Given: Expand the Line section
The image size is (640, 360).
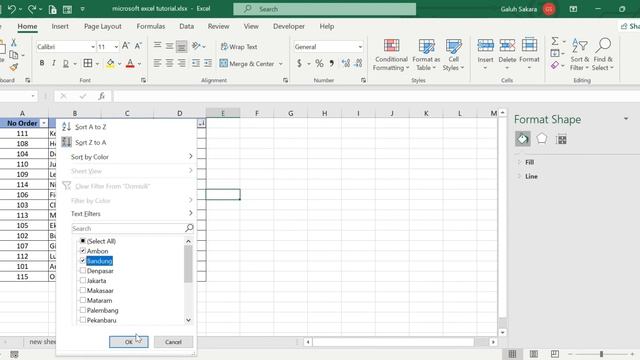Looking at the screenshot, I should pyautogui.click(x=531, y=176).
